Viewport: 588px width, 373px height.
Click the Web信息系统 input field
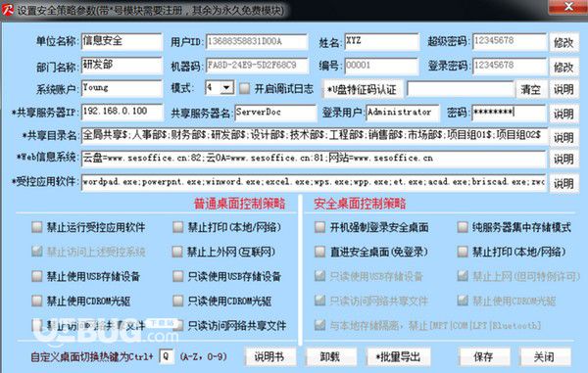[x=314, y=159]
